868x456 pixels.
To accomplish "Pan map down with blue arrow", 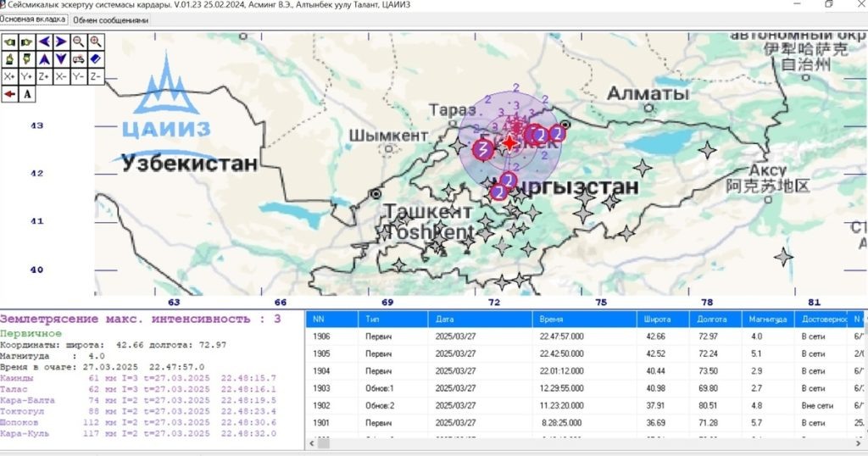I will tap(61, 59).
